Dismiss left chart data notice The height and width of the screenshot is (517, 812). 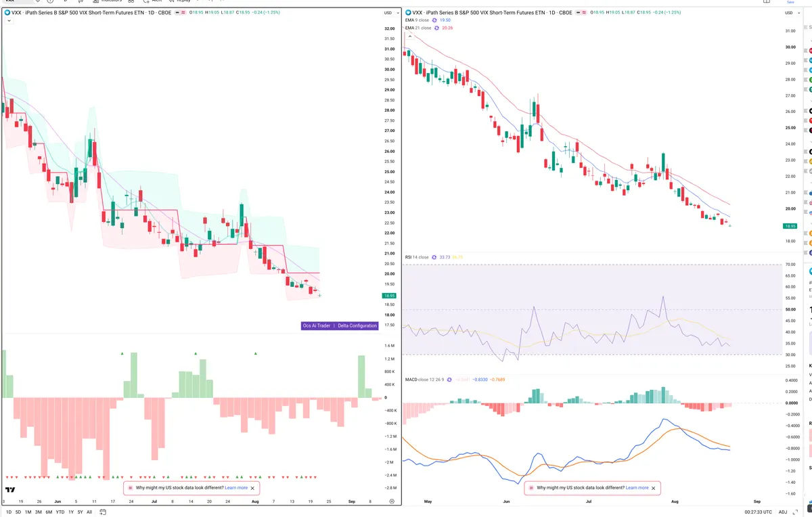(253, 487)
